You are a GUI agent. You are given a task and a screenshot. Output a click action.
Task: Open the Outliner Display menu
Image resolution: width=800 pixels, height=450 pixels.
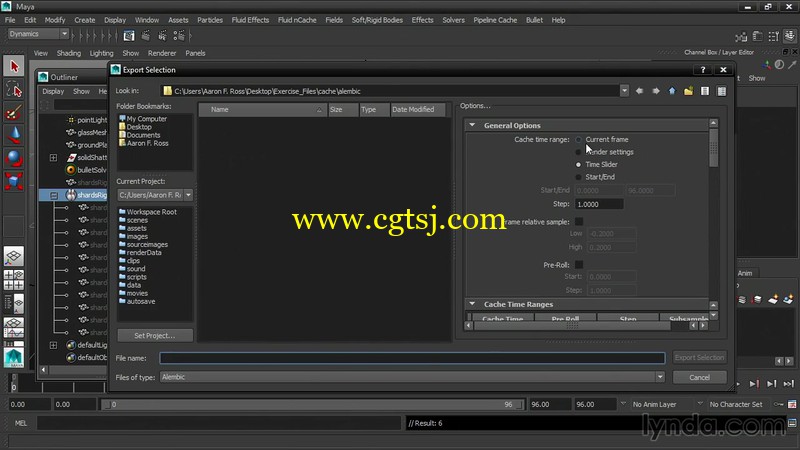[x=53, y=91]
